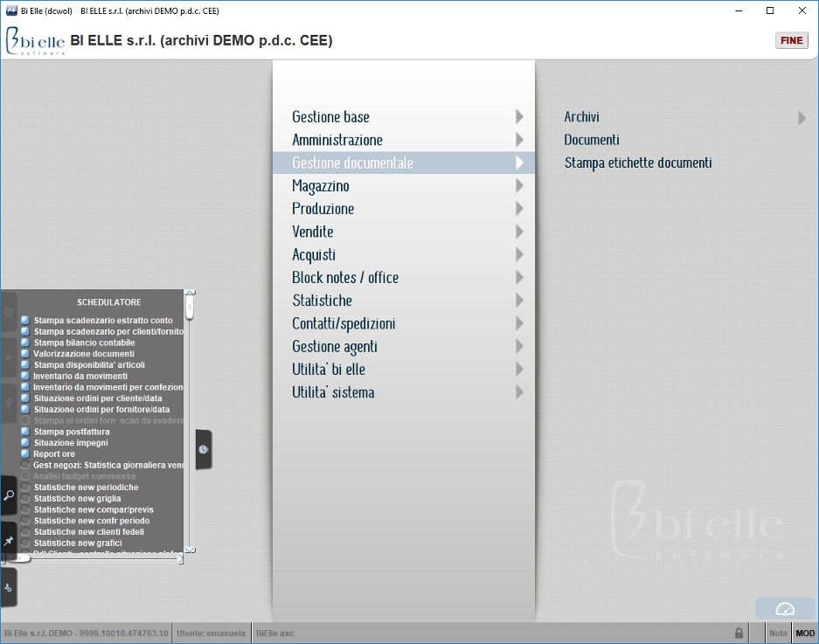The image size is (819, 644).
Task: Select Stampa etichette documenti entry
Action: [x=638, y=163]
